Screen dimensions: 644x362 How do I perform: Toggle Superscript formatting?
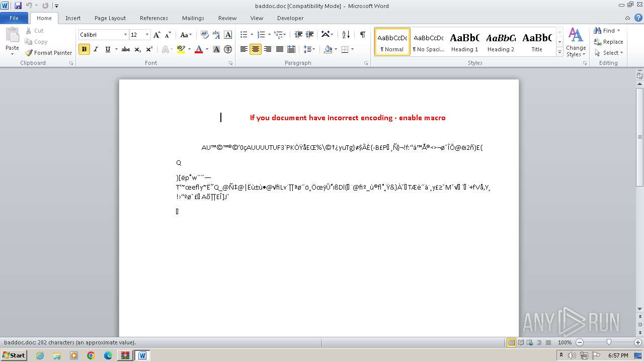click(149, 49)
